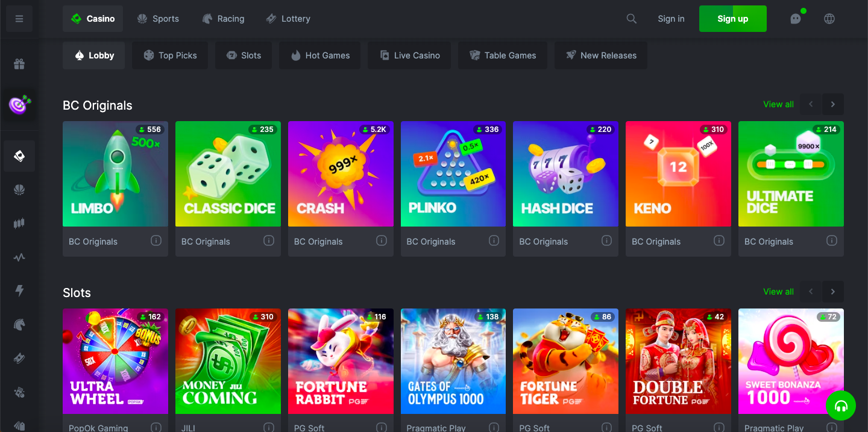Screen dimensions: 868x432
Task: Select the purple casino target icon in sidebar
Action: tap(19, 106)
